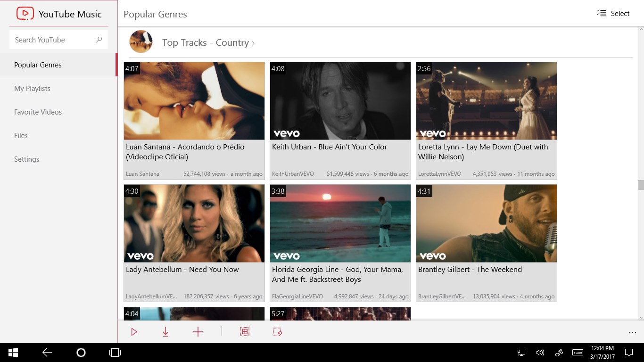Open the touch keyboard from tray
644x362 pixels.
tap(578, 352)
